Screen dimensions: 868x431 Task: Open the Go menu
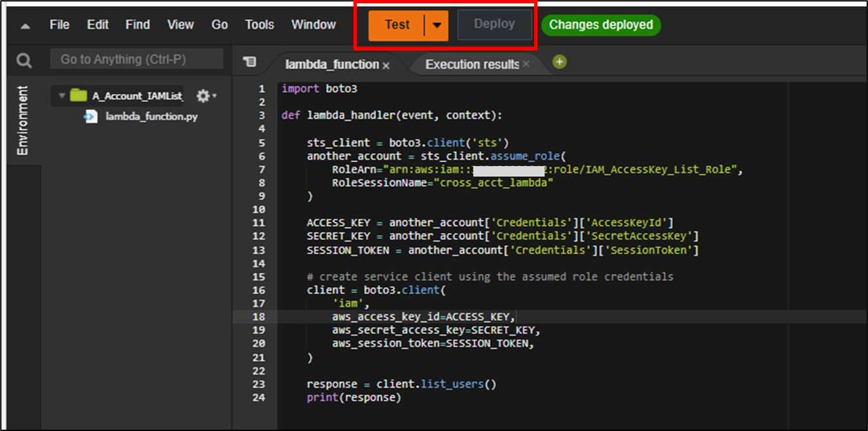(x=220, y=25)
